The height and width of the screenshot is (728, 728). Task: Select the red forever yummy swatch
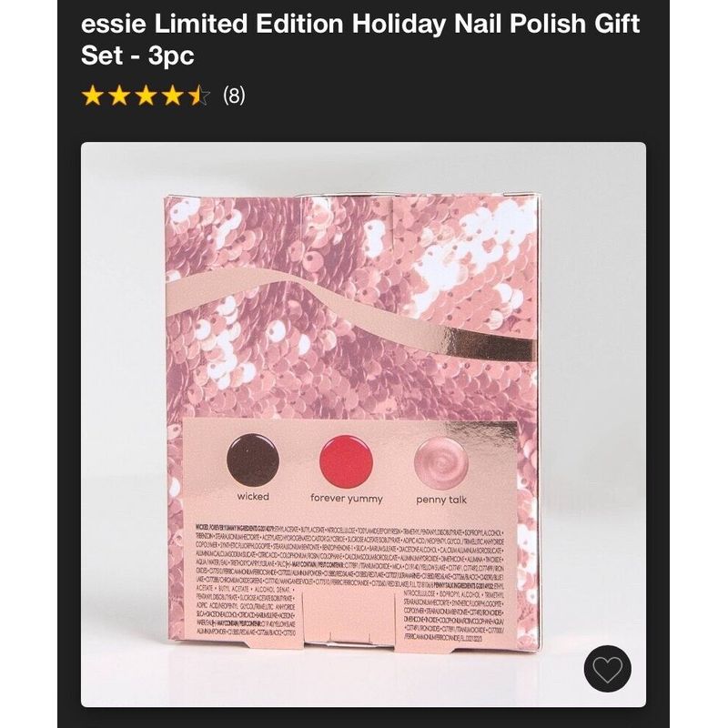[x=347, y=461]
